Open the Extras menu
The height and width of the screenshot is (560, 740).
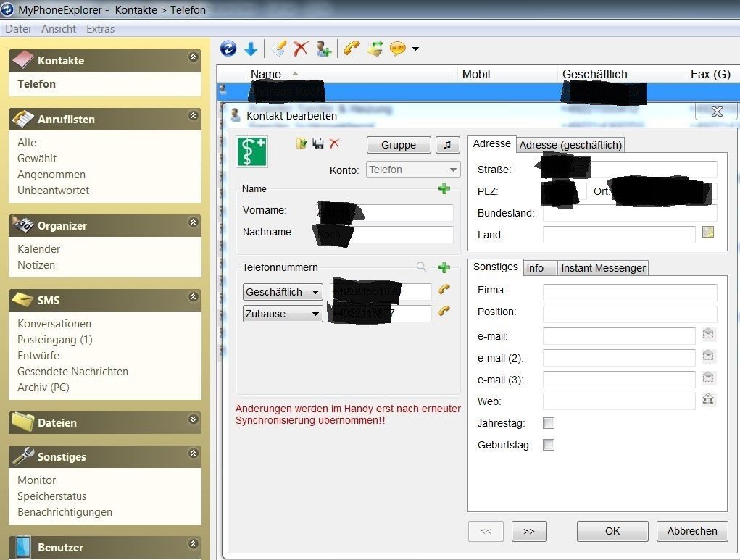click(101, 29)
